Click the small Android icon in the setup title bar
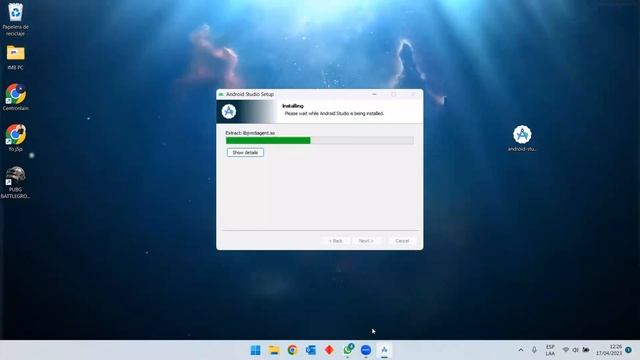The image size is (640, 360). [221, 94]
